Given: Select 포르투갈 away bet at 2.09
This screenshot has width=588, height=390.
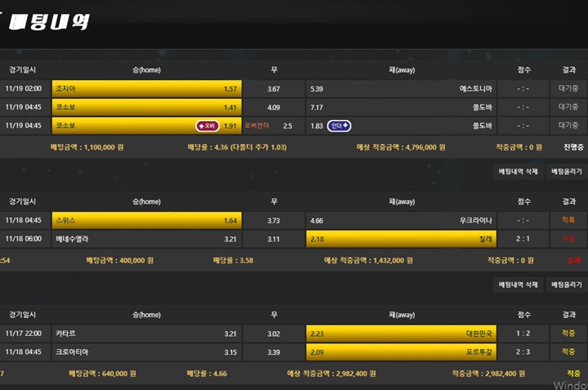Looking at the screenshot, I should pyautogui.click(x=401, y=352).
